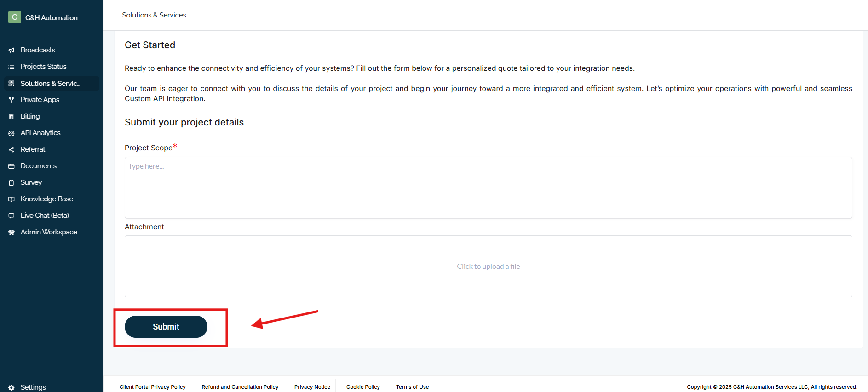Click the Projects Status list icon
868x392 pixels.
pyautogui.click(x=11, y=67)
